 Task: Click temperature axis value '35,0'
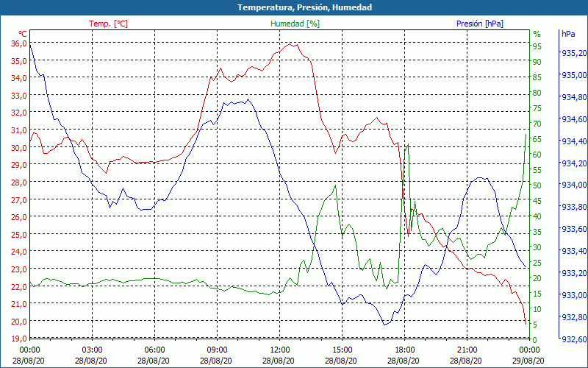coord(19,61)
